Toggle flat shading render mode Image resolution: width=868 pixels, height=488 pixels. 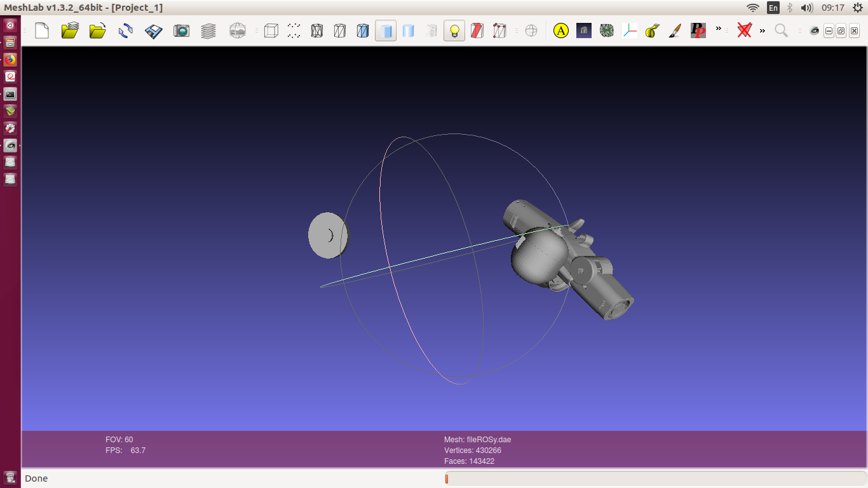386,30
